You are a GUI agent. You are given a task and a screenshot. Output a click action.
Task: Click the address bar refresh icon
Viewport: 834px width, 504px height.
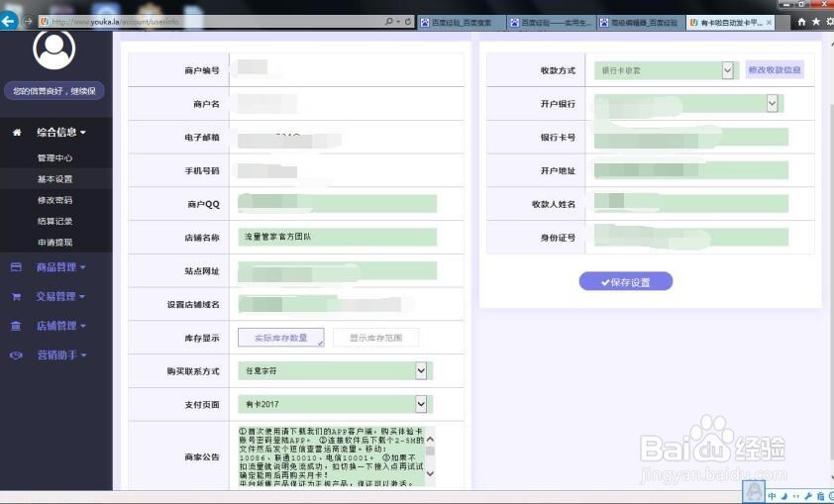(x=408, y=22)
